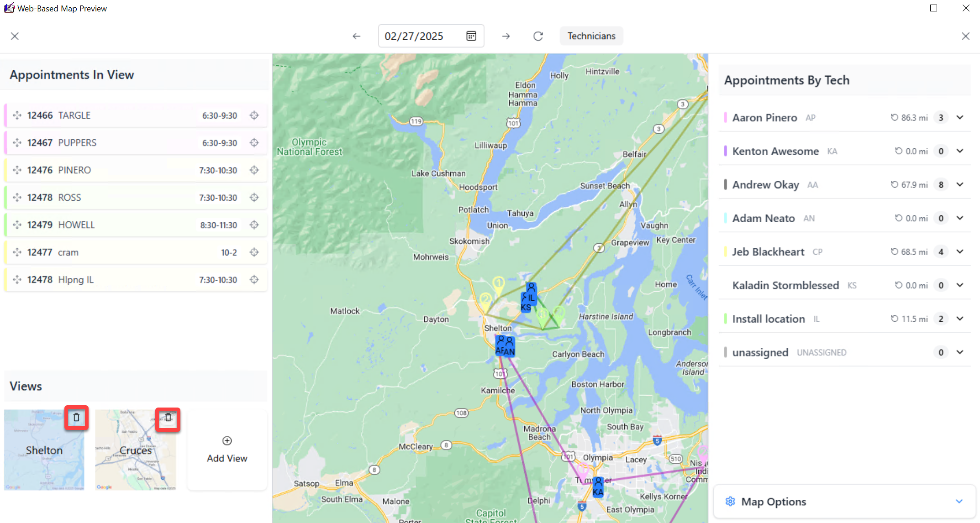Viewport: 980px width, 523px height.
Task: Click the Technicians button
Action: [x=591, y=36]
